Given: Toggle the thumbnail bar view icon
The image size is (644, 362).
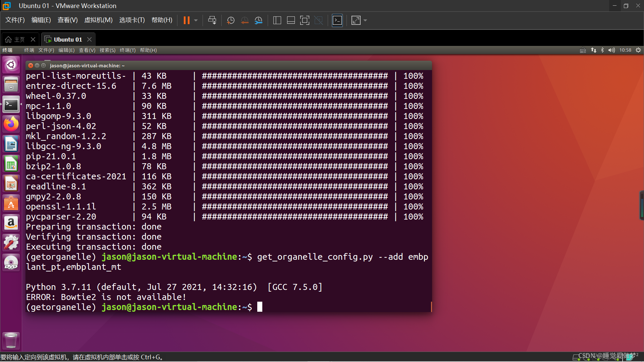Looking at the screenshot, I should [x=291, y=20].
